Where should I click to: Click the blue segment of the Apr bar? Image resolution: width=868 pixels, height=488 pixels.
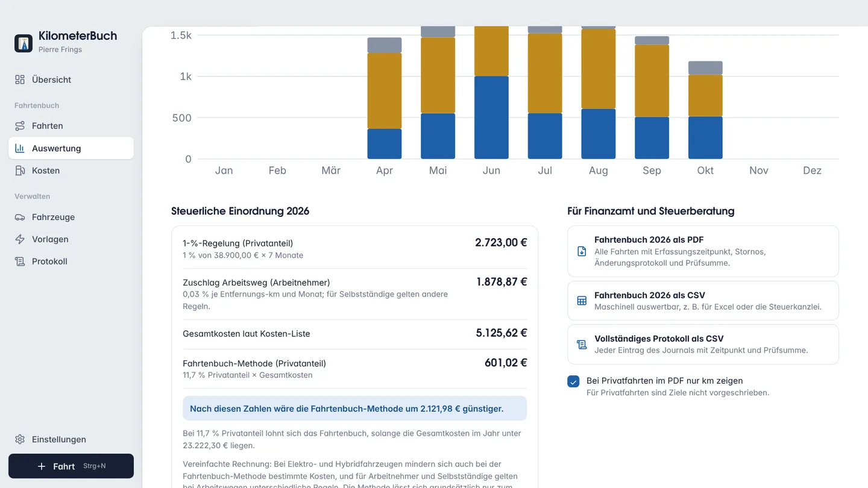pos(385,144)
